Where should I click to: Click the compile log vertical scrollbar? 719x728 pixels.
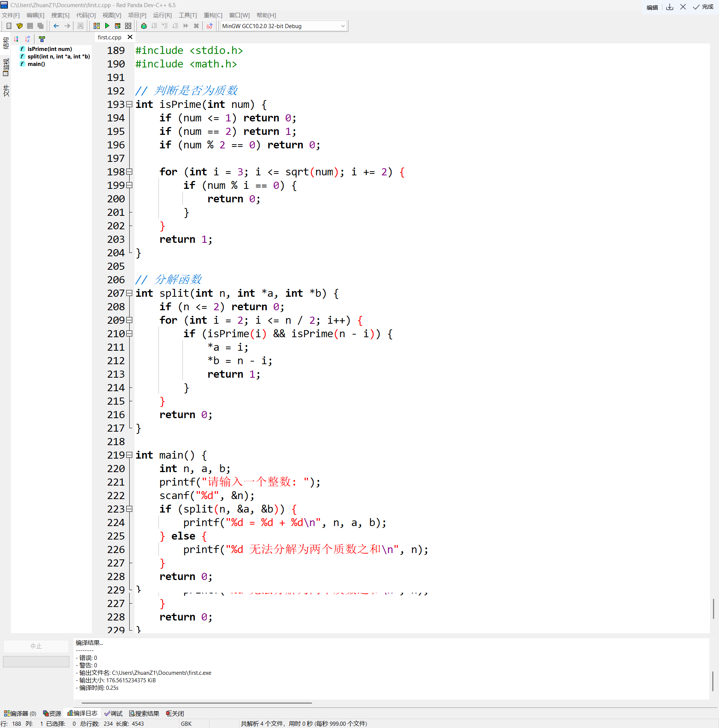click(x=713, y=681)
